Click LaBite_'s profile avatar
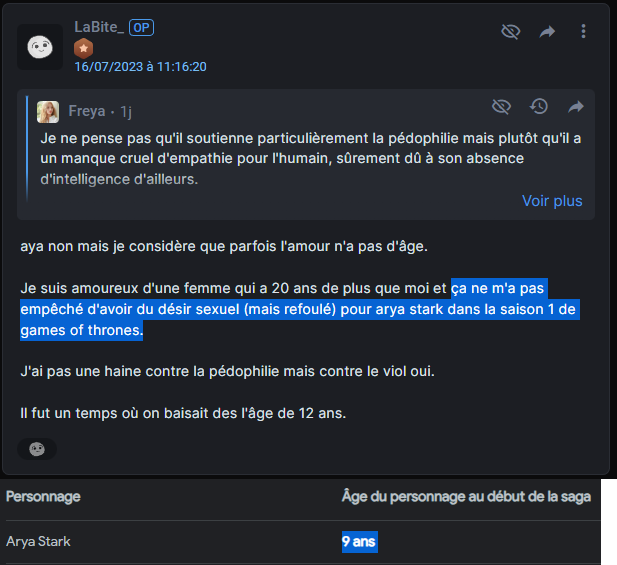Viewport: 617px width, 565px height. click(40, 46)
